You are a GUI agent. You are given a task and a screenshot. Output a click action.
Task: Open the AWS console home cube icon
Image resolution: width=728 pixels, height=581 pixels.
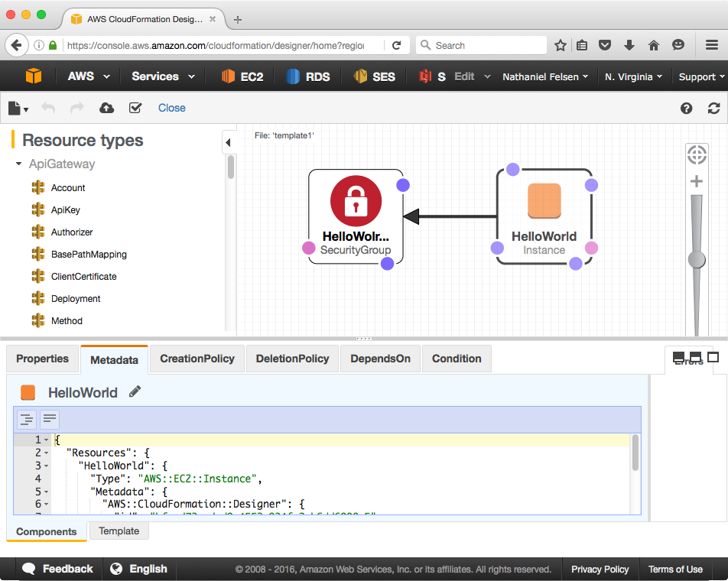(x=34, y=76)
